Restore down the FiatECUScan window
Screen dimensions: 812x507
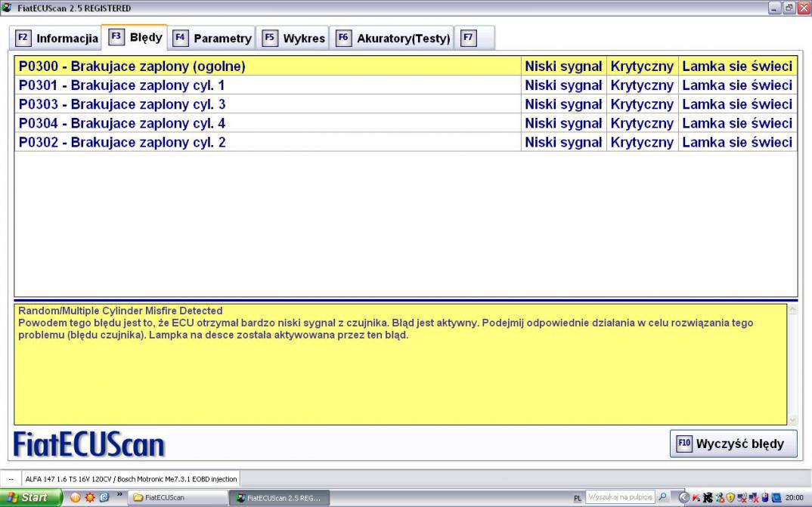coord(789,8)
